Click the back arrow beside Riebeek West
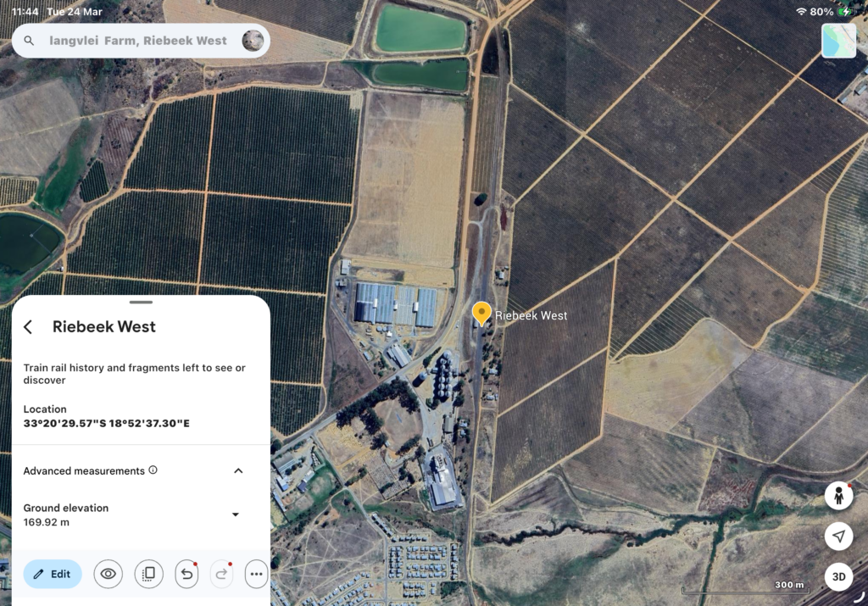The width and height of the screenshot is (868, 606). pyautogui.click(x=28, y=327)
